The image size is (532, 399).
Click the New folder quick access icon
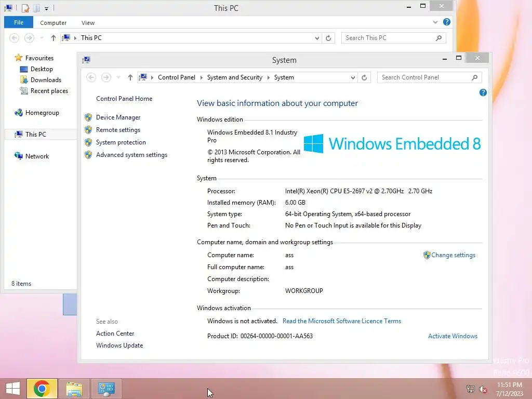point(36,8)
